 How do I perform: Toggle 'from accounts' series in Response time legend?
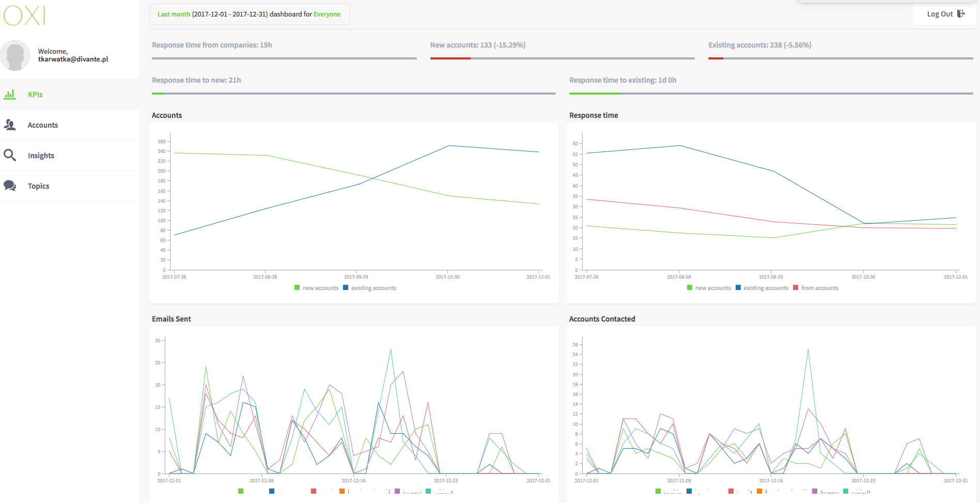(816, 288)
